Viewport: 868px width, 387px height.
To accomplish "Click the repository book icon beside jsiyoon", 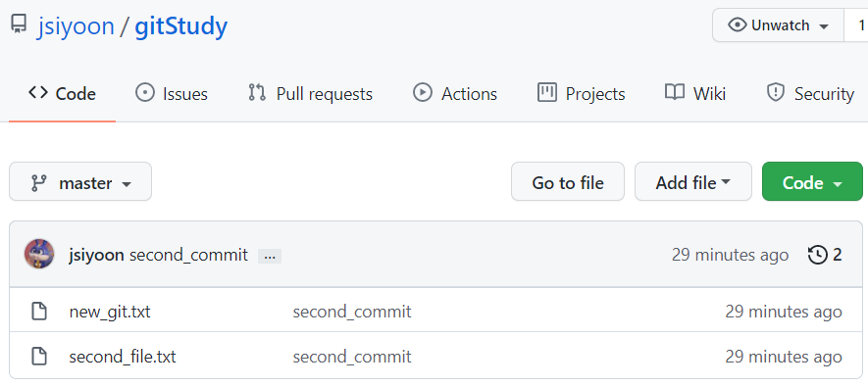I will 19,24.
